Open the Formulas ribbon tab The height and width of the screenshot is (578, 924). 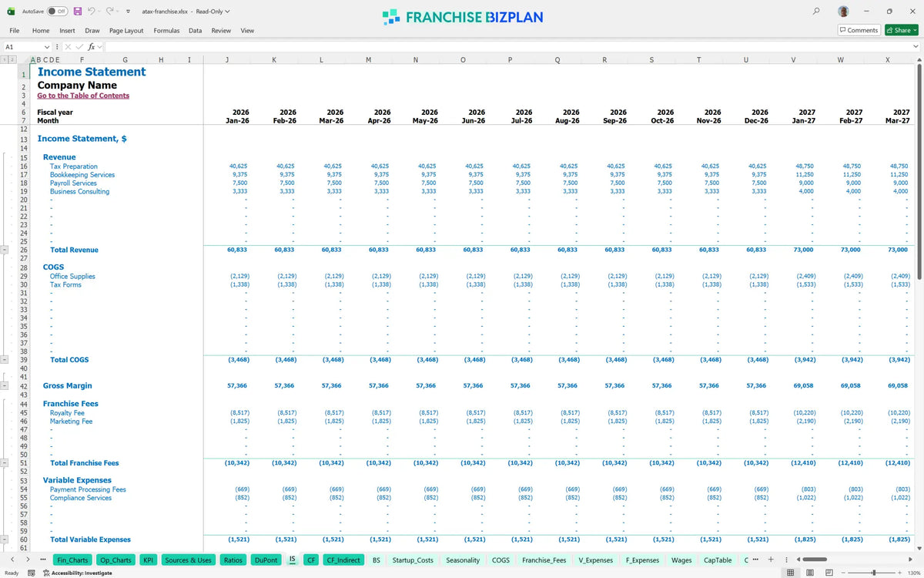166,31
